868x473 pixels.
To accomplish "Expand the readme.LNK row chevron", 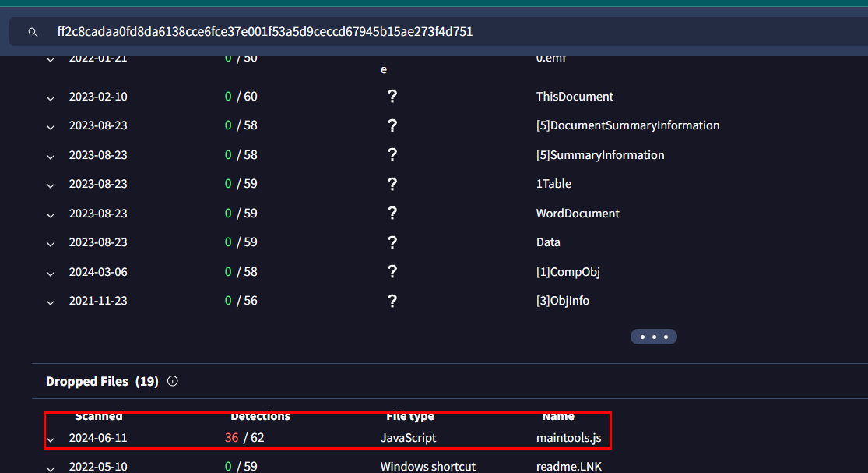I will 51,468.
